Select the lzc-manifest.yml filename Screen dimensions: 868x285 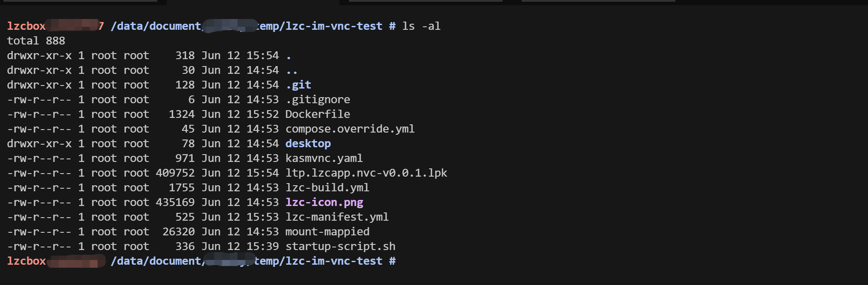tap(337, 217)
